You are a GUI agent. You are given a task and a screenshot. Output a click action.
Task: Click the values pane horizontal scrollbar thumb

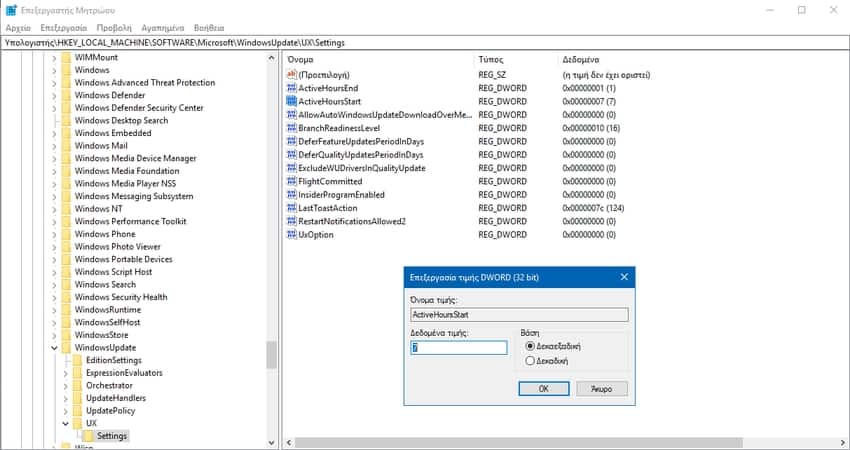tap(518, 443)
